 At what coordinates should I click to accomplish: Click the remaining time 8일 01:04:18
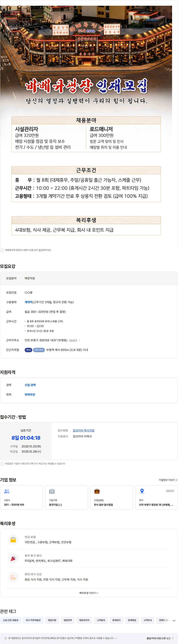[x=26, y=438]
